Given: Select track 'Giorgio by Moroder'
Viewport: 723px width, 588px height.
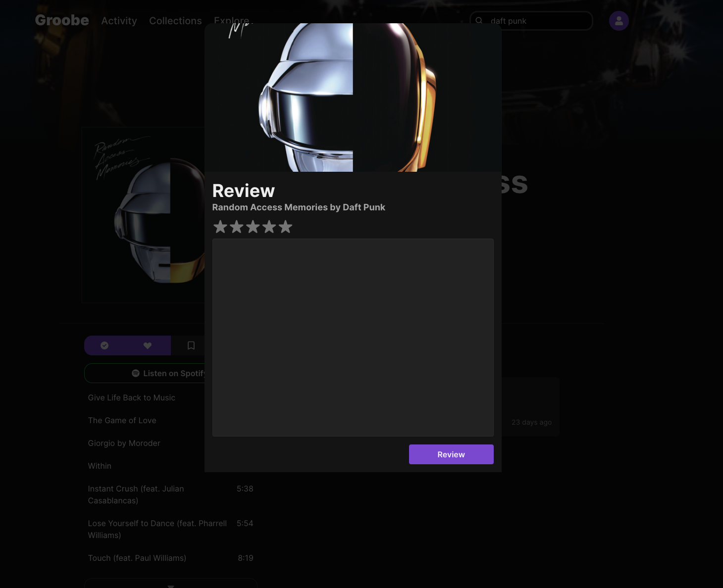Looking at the screenshot, I should point(124,443).
